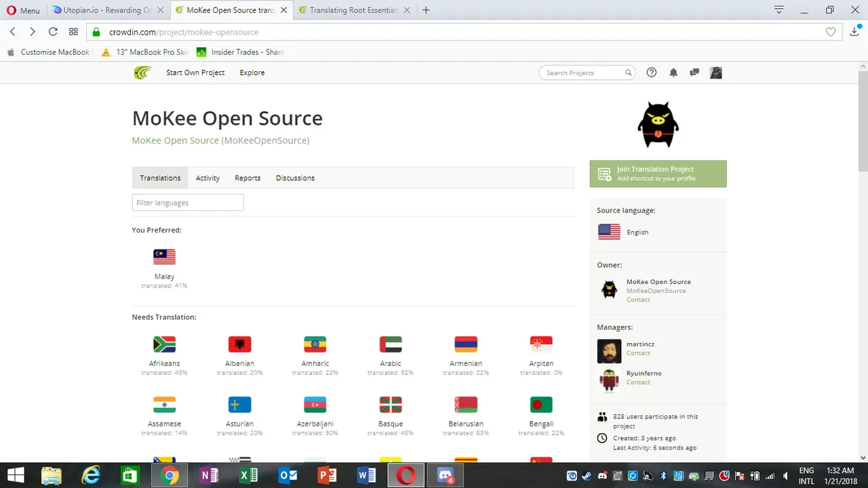Open the Customise MacBook bookmark
Image resolution: width=868 pixels, height=488 pixels.
tap(49, 52)
